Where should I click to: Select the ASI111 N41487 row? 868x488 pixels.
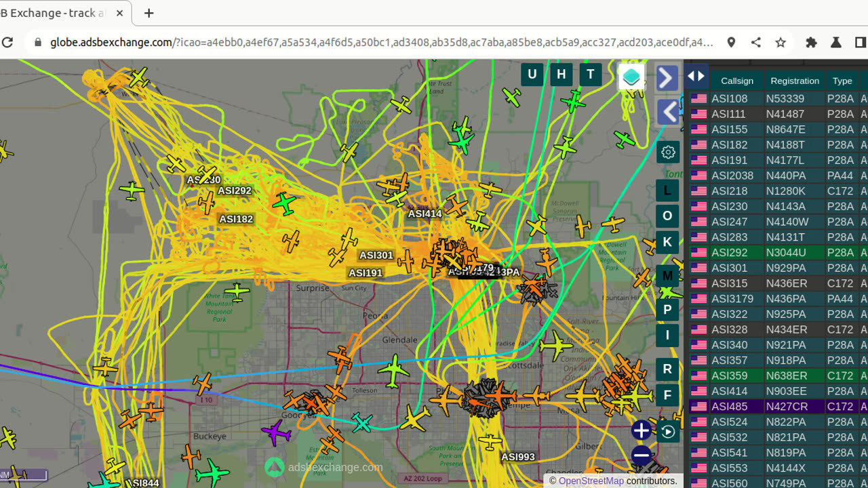[778, 114]
